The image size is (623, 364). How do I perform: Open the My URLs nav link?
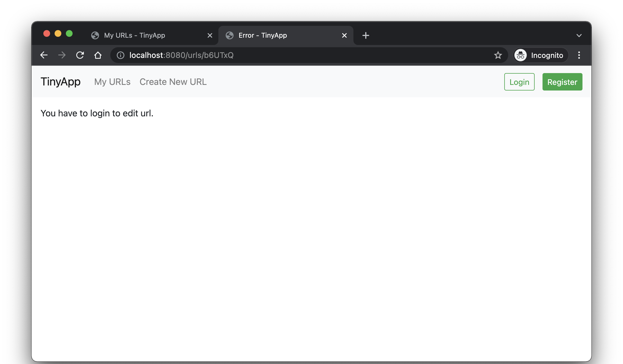(x=112, y=82)
